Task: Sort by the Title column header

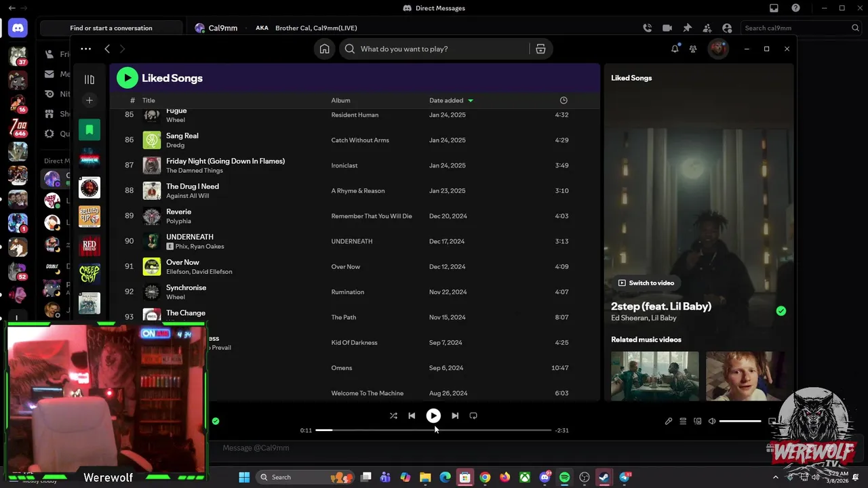Action: pos(149,100)
